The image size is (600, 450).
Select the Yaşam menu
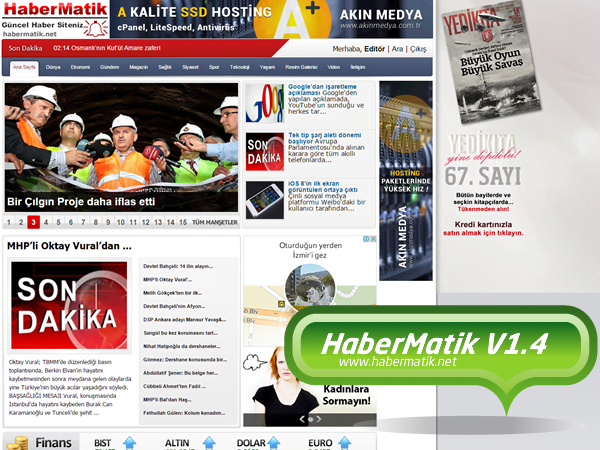(x=267, y=67)
